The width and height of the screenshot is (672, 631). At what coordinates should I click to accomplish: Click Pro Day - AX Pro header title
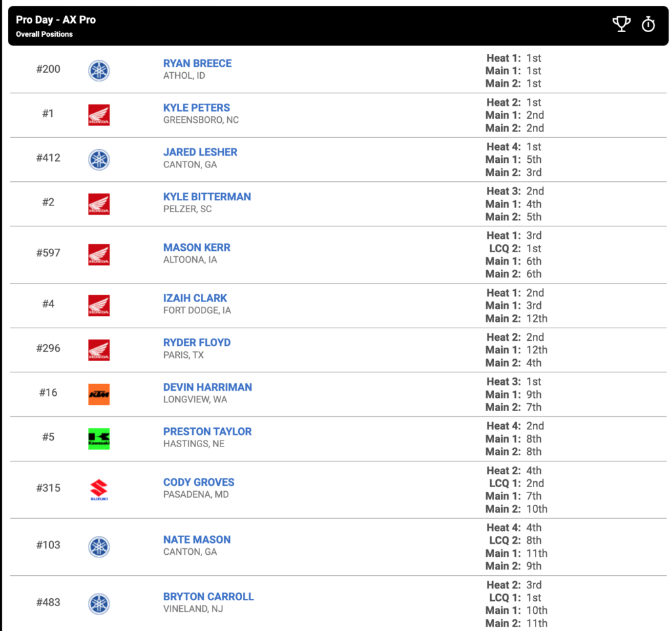tap(56, 20)
